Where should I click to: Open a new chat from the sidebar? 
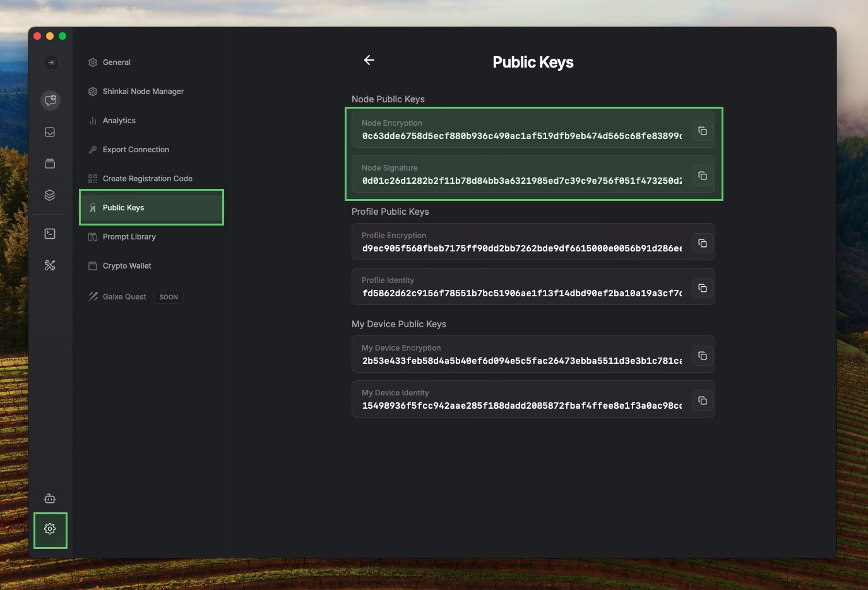pos(51,100)
